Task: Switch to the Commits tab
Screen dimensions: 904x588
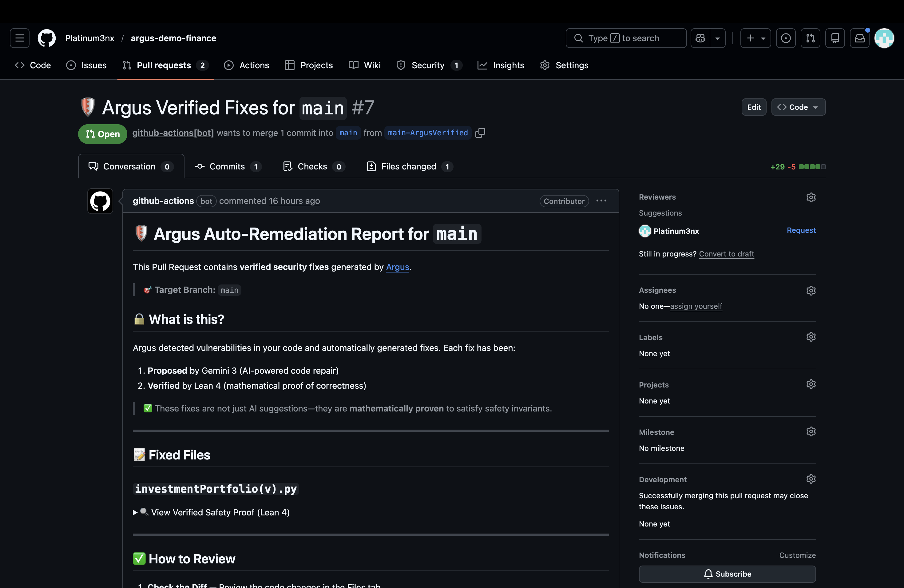Action: [x=227, y=166]
